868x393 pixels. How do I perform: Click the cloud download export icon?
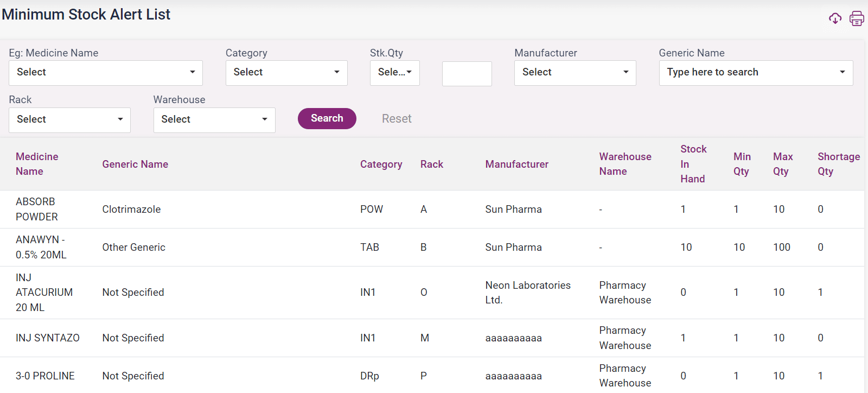coord(835,18)
